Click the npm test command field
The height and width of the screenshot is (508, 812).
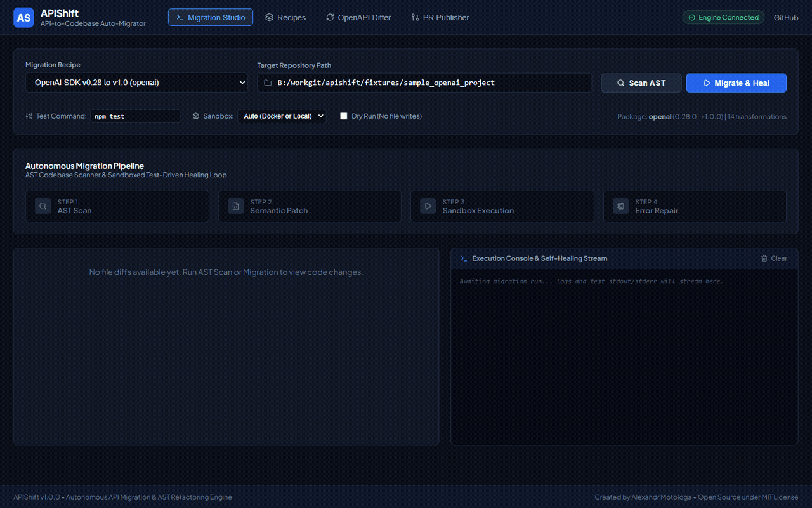coord(135,116)
